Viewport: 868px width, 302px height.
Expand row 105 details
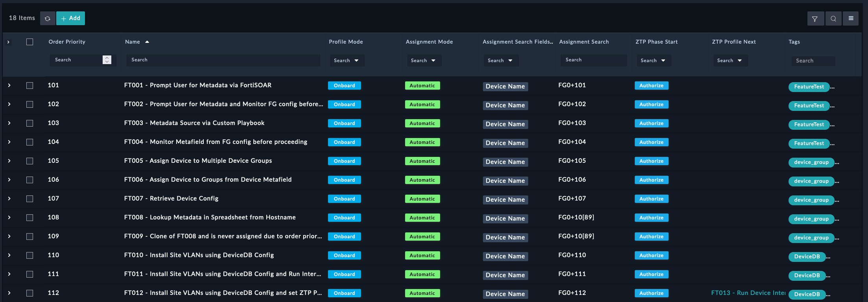(9, 161)
